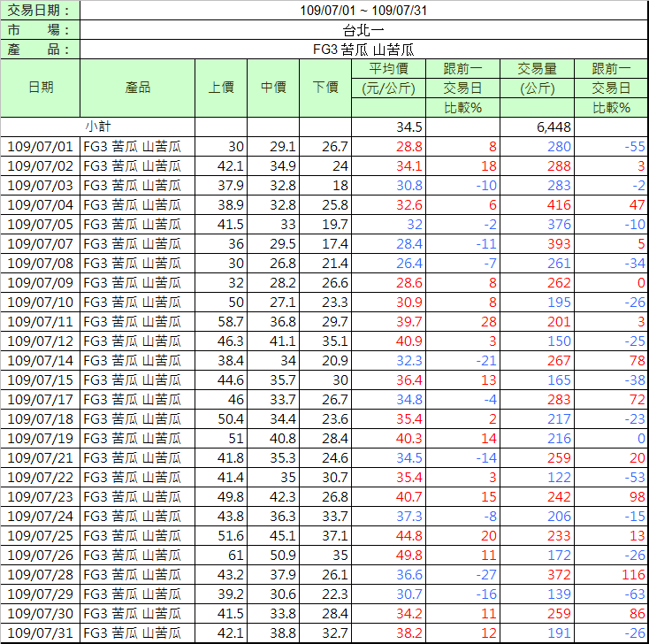This screenshot has height=644, width=649.
Task: Click the date cell 109/07/15
Action: pyautogui.click(x=41, y=380)
